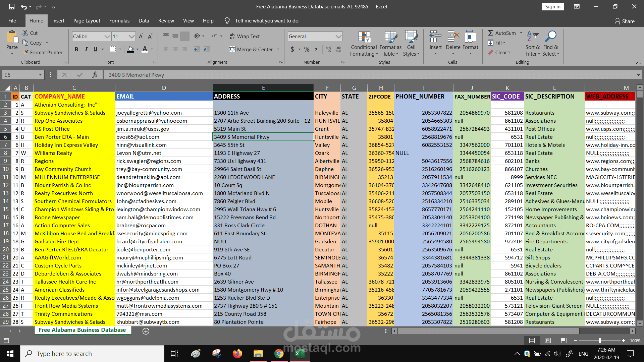Image resolution: width=644 pixels, height=362 pixels.
Task: Switch to Page Break Preview in status bar
Action: [564, 341]
